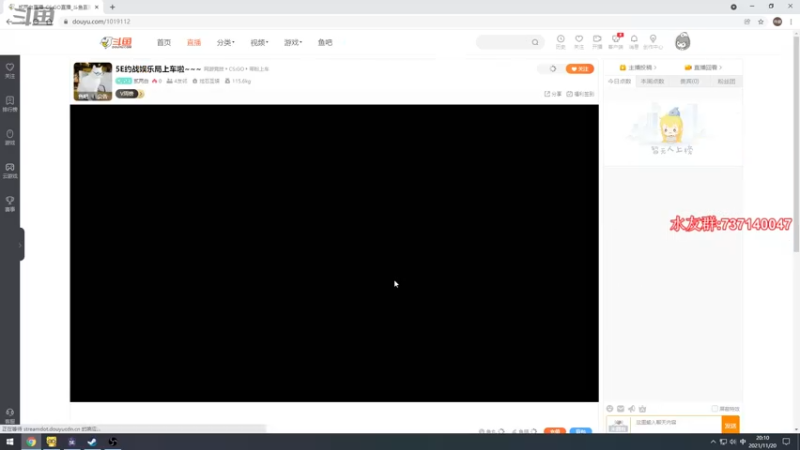This screenshot has height=450, width=800.
Task: Open 主播投稿 streamer submissions link
Action: [x=638, y=67]
